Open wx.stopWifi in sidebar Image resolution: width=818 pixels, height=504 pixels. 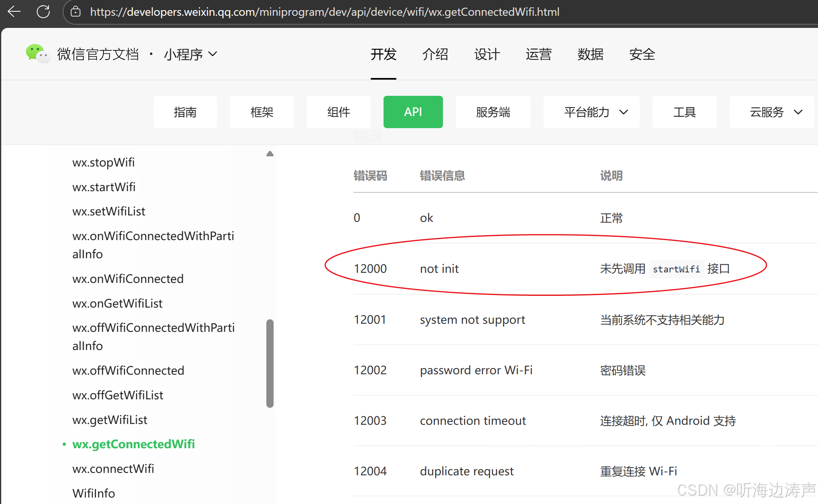point(103,162)
